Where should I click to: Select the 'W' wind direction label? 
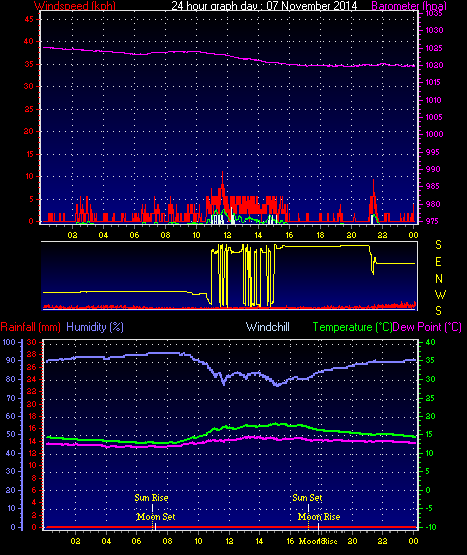click(440, 294)
